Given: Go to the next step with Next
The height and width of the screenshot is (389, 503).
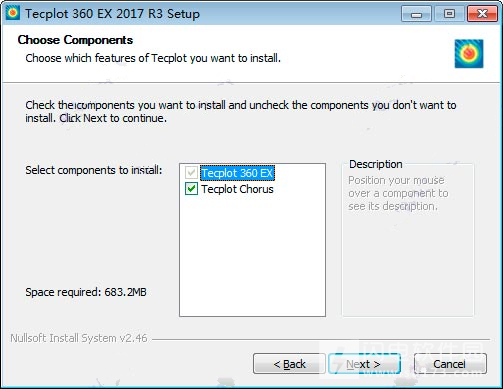Looking at the screenshot, I should tap(364, 364).
